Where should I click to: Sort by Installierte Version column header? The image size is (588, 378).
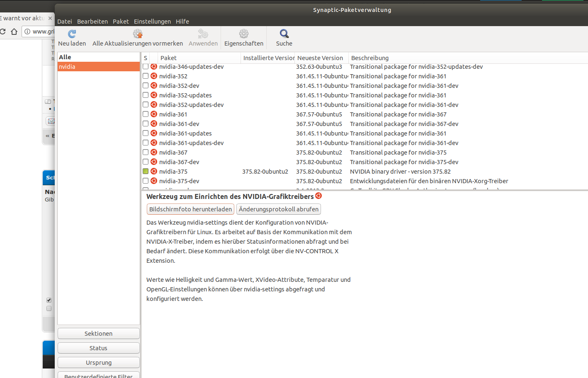click(268, 58)
